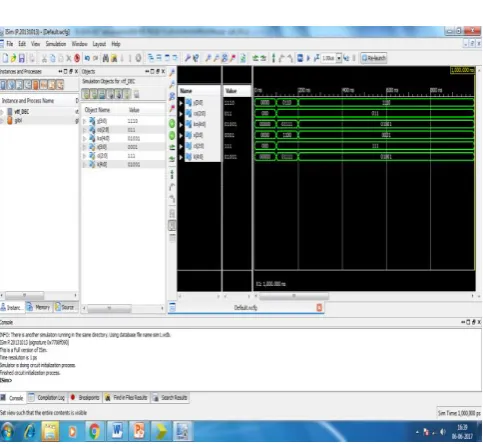Click the Find binoculars toolbar icon

pos(106,58)
